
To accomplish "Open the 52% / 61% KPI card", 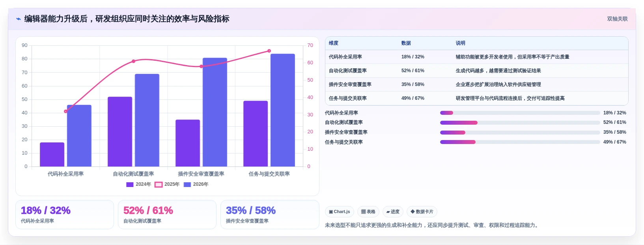I will click(x=167, y=215).
